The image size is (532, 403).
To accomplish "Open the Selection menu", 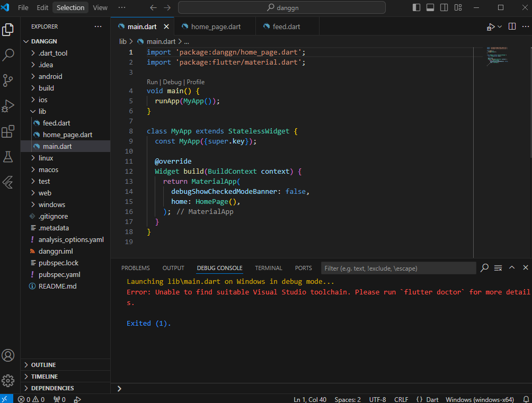I will (70, 7).
